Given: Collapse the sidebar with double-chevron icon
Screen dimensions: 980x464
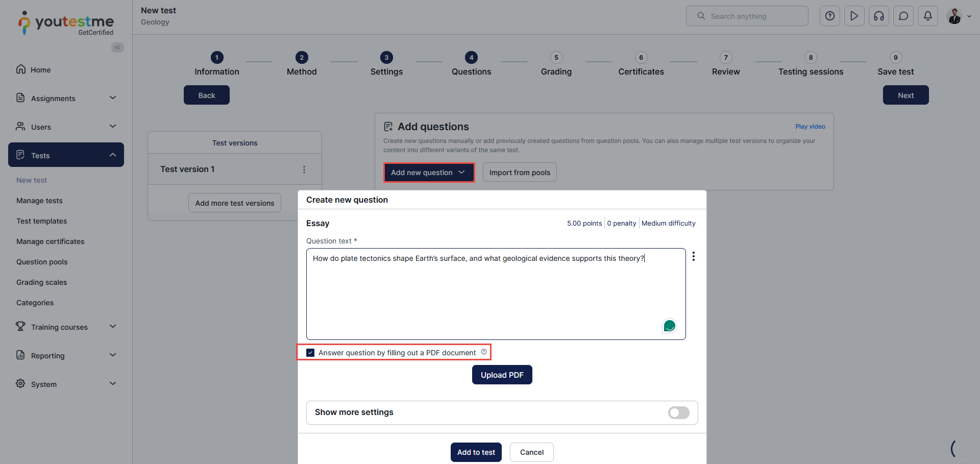Looking at the screenshot, I should pos(117,47).
